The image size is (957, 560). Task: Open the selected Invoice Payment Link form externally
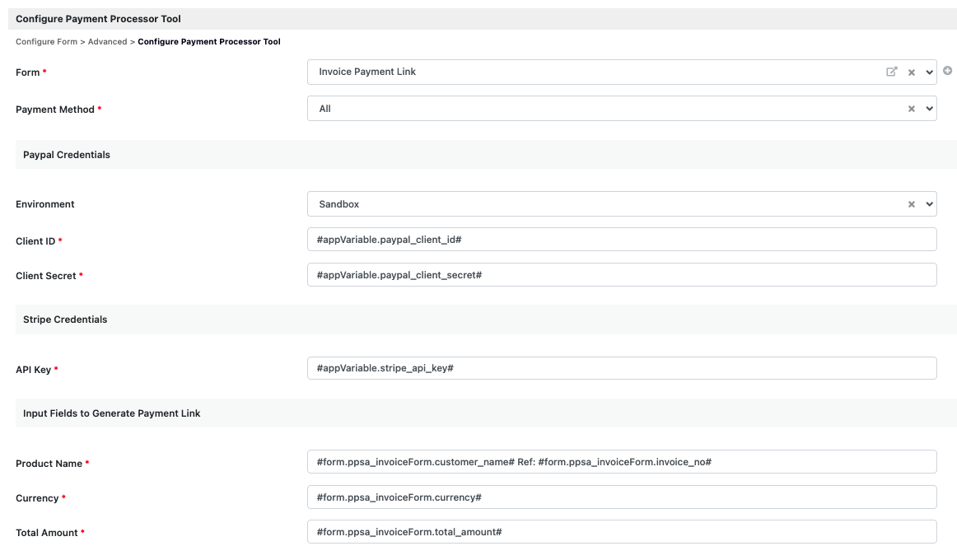[x=891, y=72]
